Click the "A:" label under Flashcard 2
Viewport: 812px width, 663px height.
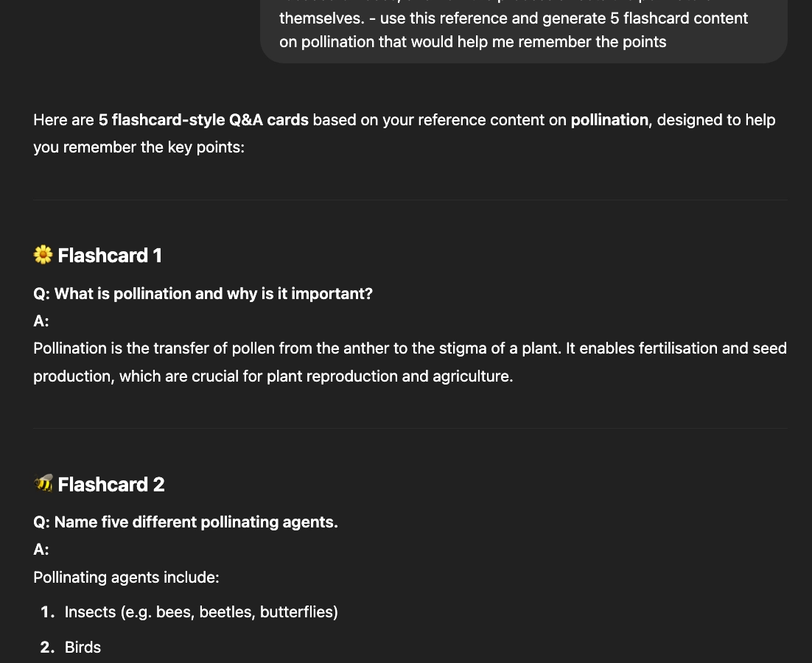coord(41,550)
